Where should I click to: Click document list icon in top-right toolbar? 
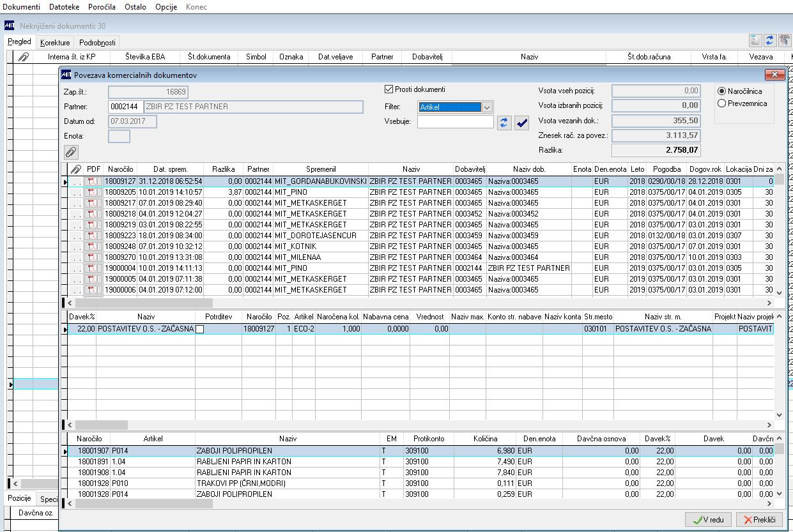pyautogui.click(x=755, y=40)
